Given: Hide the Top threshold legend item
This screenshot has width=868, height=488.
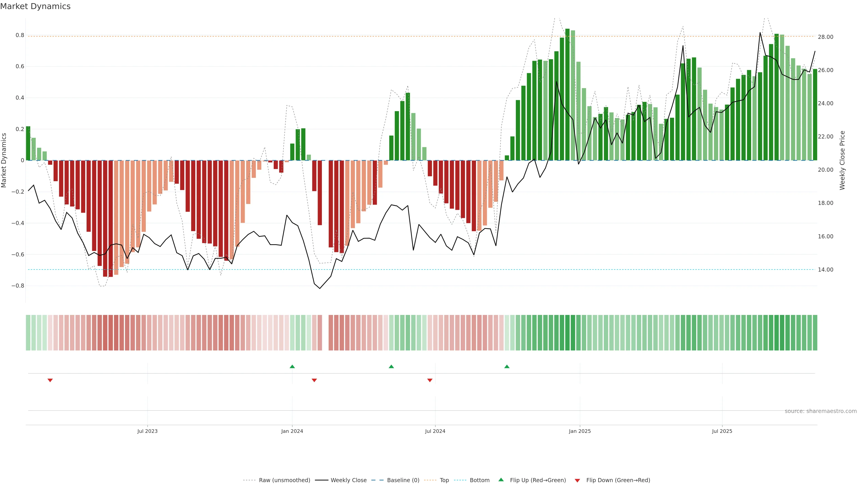Looking at the screenshot, I should click(x=444, y=480).
